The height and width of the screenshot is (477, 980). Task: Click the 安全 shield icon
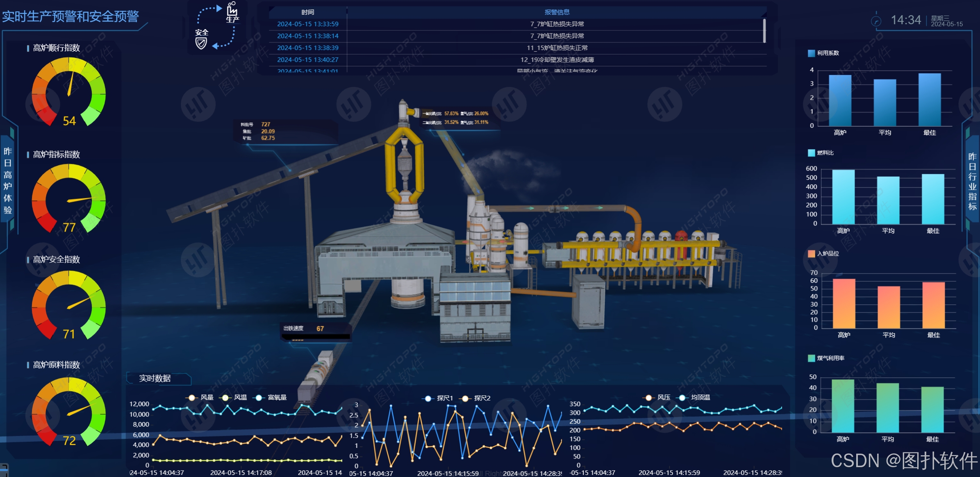point(201,43)
